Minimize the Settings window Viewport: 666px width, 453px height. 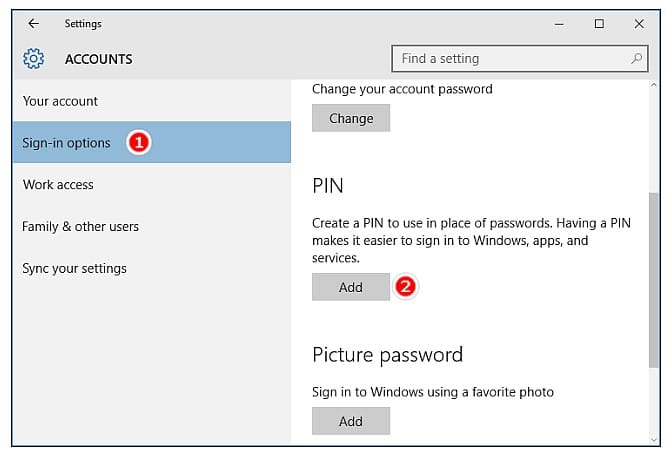[559, 24]
